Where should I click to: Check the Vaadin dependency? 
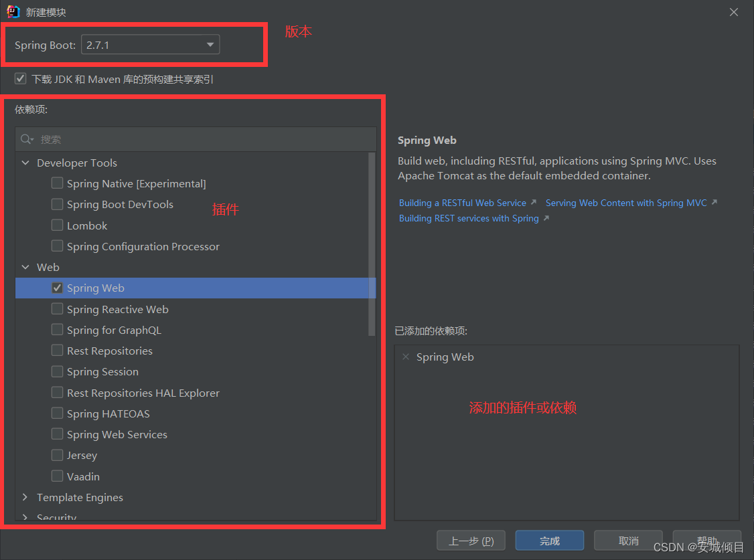57,476
